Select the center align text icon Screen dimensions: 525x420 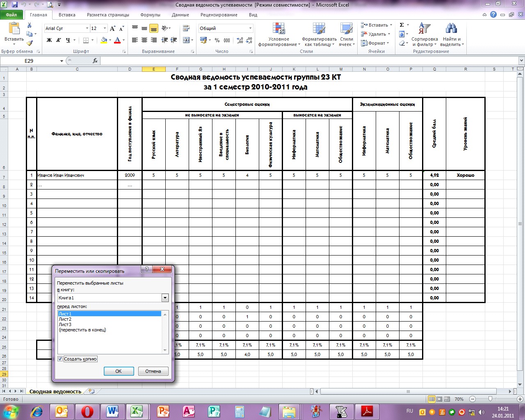pos(144,40)
